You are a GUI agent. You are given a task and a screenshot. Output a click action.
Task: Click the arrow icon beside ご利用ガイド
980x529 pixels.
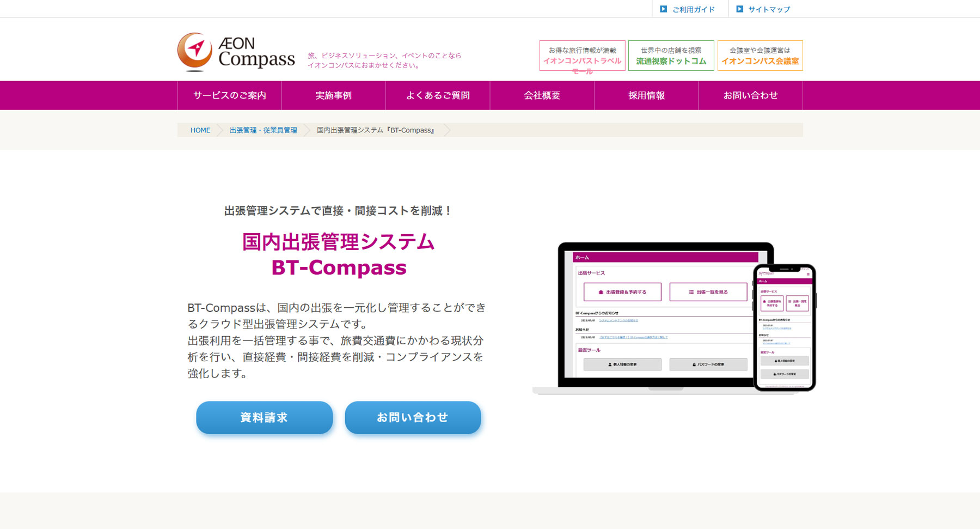[x=663, y=9]
